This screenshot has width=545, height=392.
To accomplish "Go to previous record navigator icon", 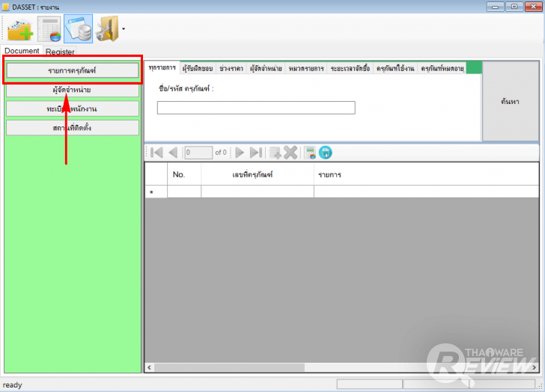I will 173,153.
